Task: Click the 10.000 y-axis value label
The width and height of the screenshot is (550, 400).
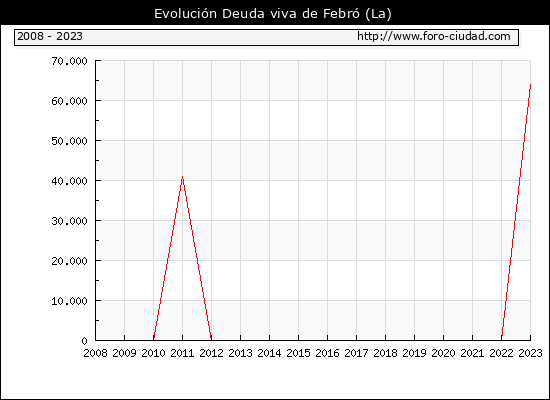Action: [x=69, y=301]
